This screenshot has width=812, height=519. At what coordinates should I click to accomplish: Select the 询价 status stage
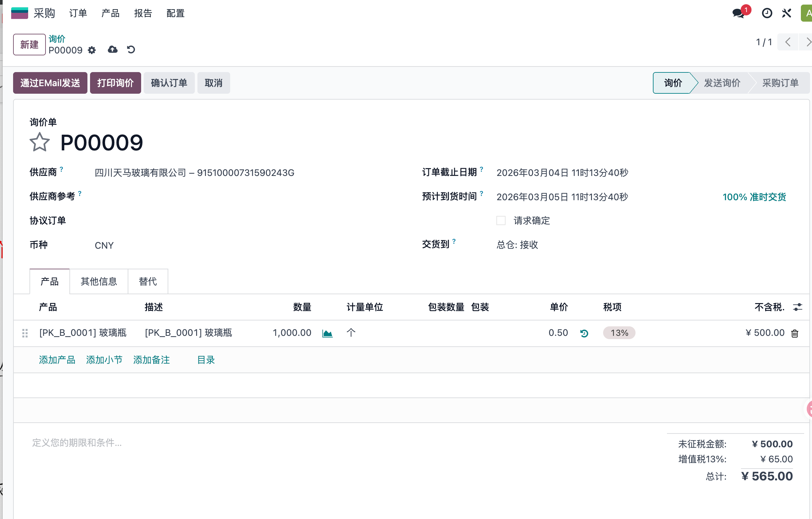pyautogui.click(x=673, y=83)
